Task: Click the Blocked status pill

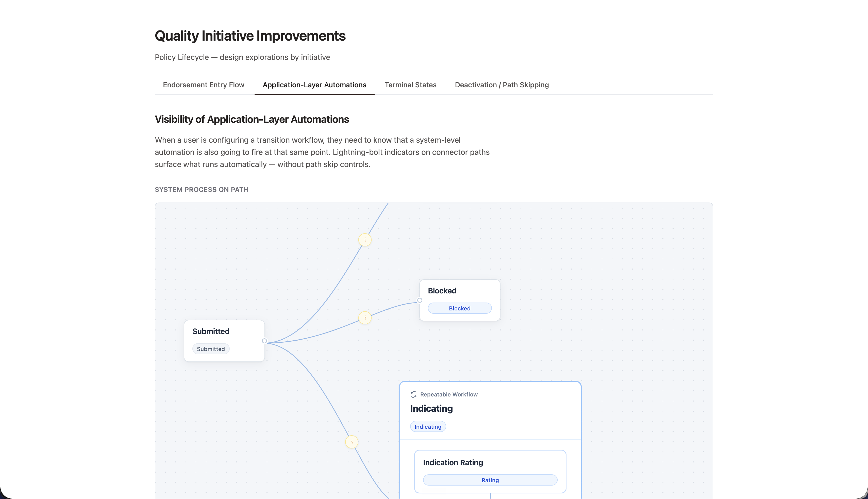Action: tap(460, 308)
